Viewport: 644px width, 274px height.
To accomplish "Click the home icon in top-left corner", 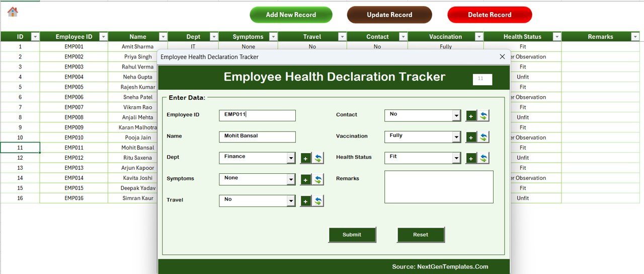I will click(x=13, y=12).
